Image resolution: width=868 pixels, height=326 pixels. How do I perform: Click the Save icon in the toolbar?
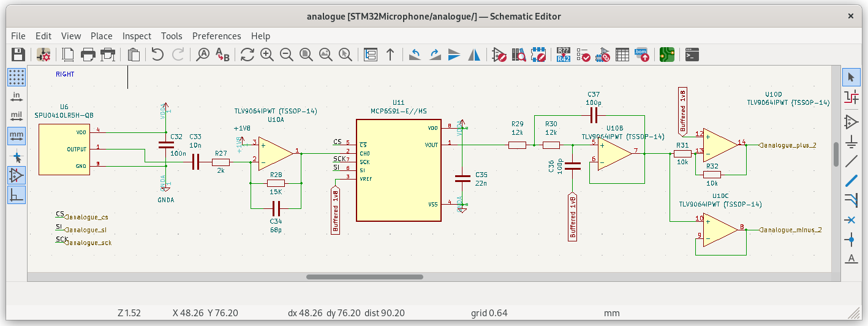point(18,55)
